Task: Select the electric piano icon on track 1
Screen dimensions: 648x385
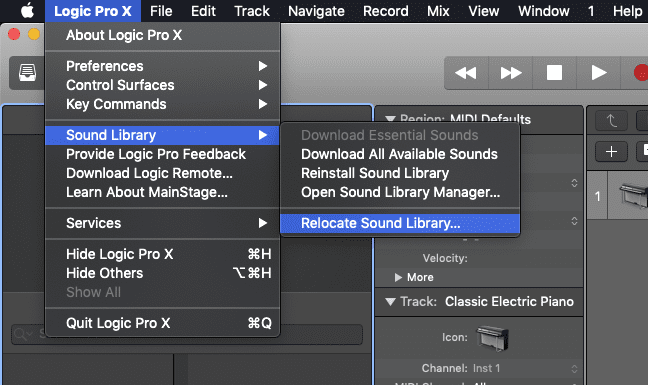Action: (x=634, y=195)
